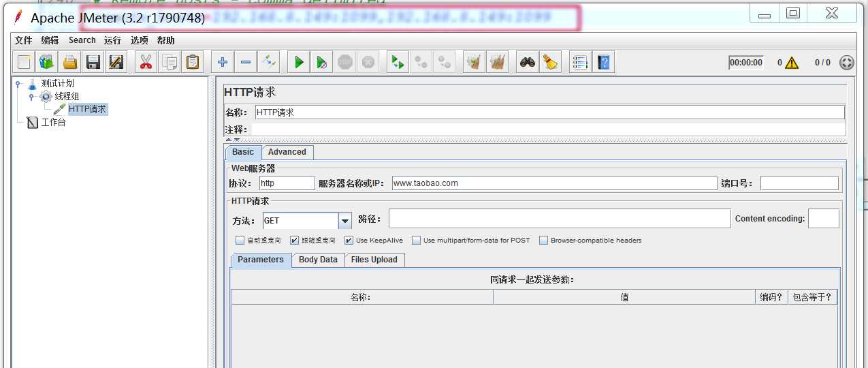The height and width of the screenshot is (368, 868).
Task: Collapse the 线程组 tree node
Action: coord(31,97)
